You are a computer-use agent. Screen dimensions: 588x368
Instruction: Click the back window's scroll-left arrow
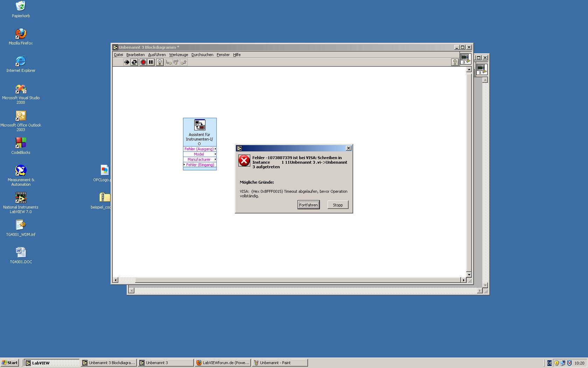tap(131, 290)
